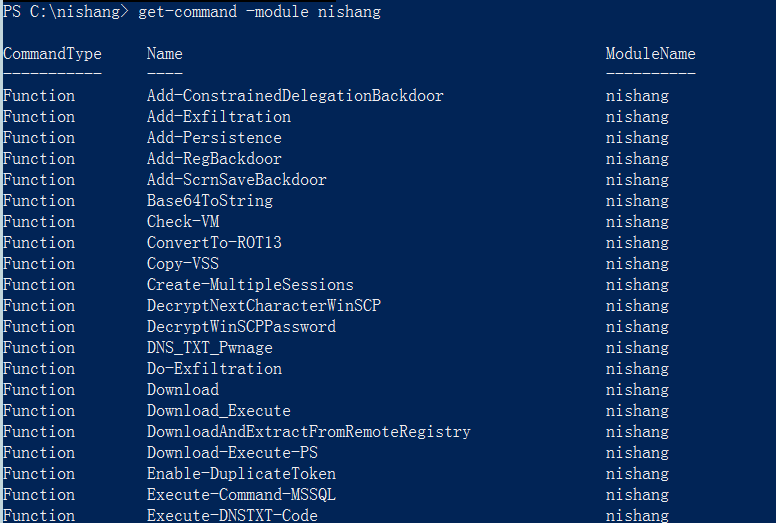Click the Add-Exfiltration entry in Name column

click(219, 117)
